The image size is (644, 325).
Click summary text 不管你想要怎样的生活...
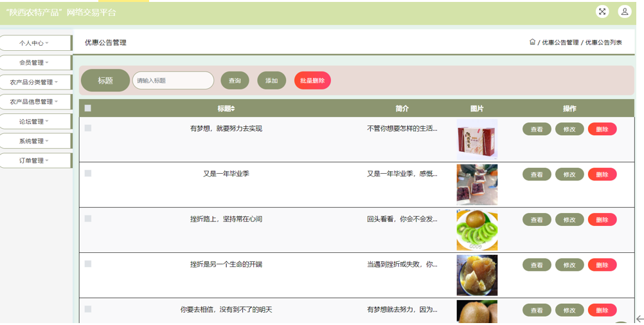[x=402, y=129]
